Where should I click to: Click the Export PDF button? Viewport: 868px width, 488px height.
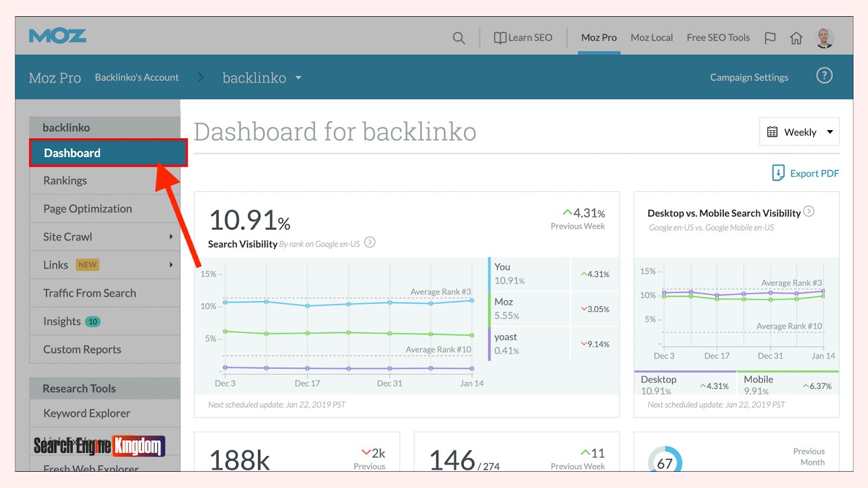[806, 173]
